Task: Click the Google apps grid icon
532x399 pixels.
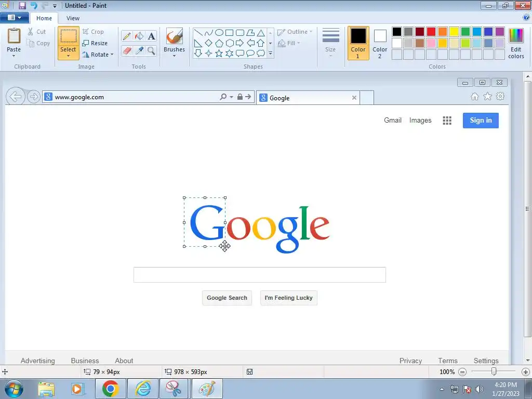Action: click(x=447, y=121)
